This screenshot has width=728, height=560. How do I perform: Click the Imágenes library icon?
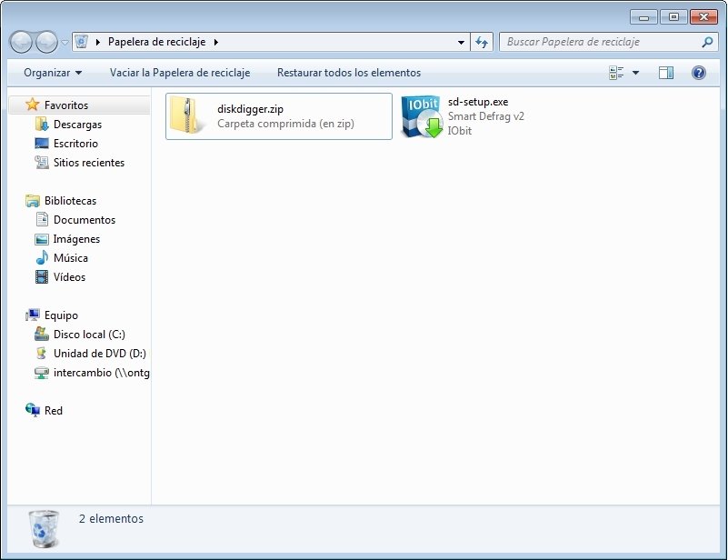tap(42, 239)
